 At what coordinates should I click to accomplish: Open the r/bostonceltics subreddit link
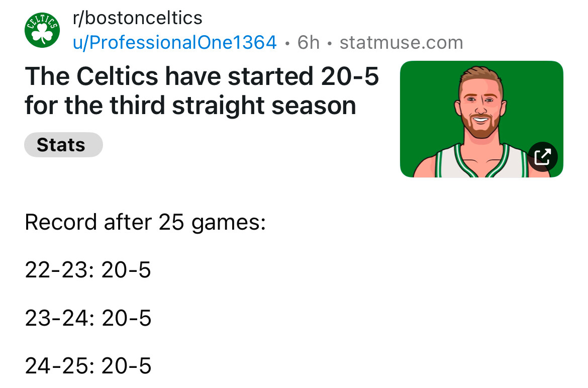pos(137,18)
